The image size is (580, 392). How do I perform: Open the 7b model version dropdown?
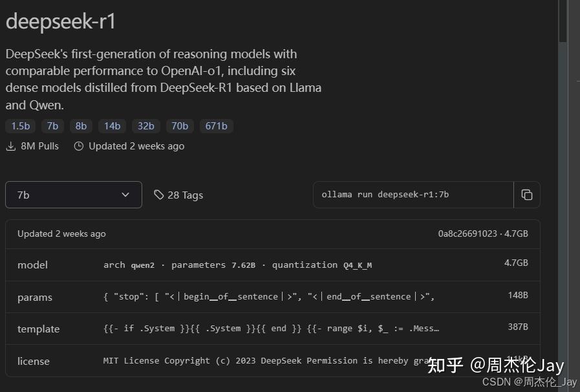73,194
